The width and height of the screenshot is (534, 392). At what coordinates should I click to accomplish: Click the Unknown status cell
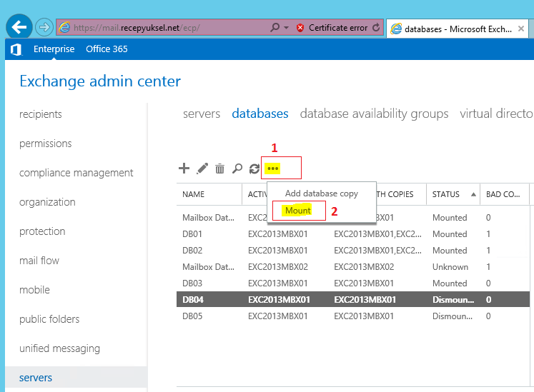450,267
